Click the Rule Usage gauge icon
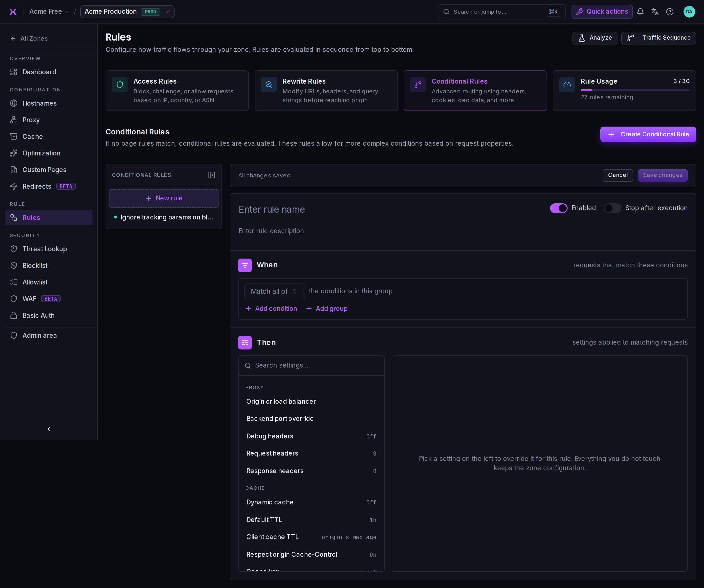Screen dimensions: 704x588 567,85
